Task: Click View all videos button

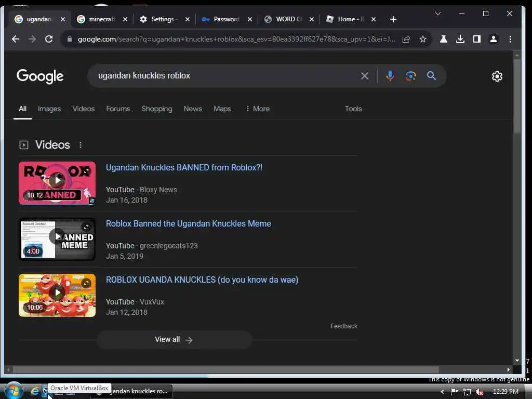Action: [175, 340]
